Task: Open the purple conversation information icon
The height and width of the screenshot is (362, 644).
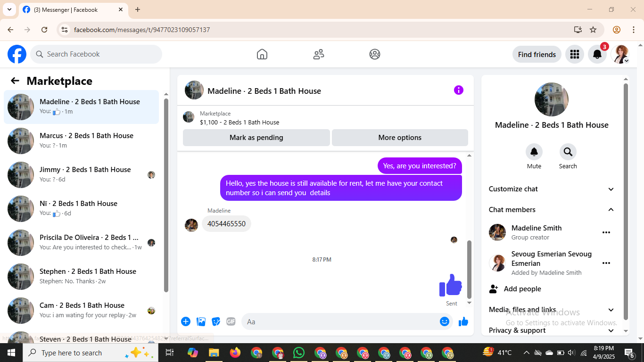Action: point(459,90)
